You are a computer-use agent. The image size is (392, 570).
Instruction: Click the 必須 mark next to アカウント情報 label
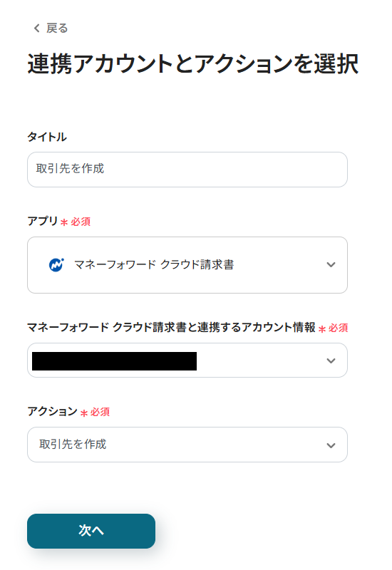334,328
